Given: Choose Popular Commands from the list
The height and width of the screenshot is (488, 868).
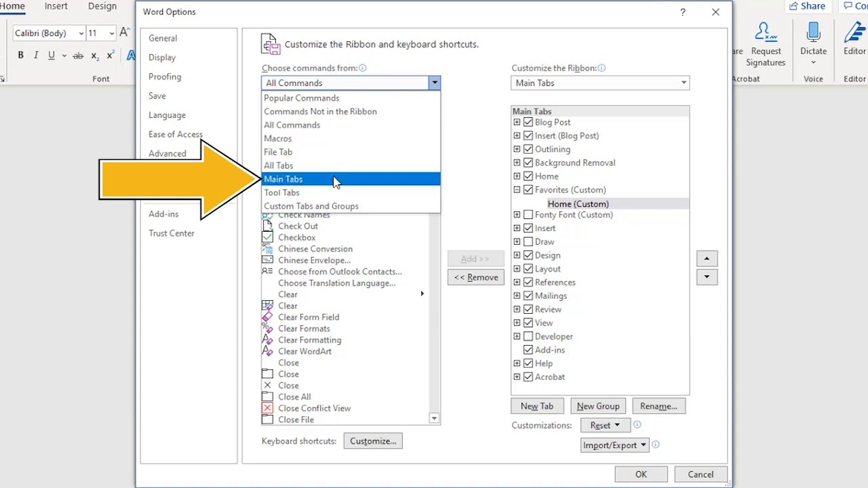Looking at the screenshot, I should pyautogui.click(x=351, y=98).
